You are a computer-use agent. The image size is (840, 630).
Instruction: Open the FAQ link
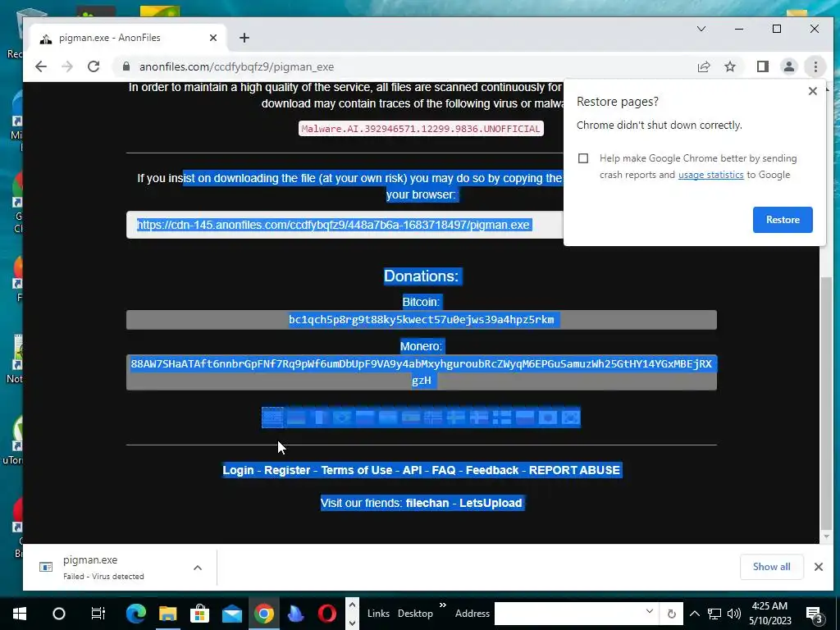click(444, 470)
